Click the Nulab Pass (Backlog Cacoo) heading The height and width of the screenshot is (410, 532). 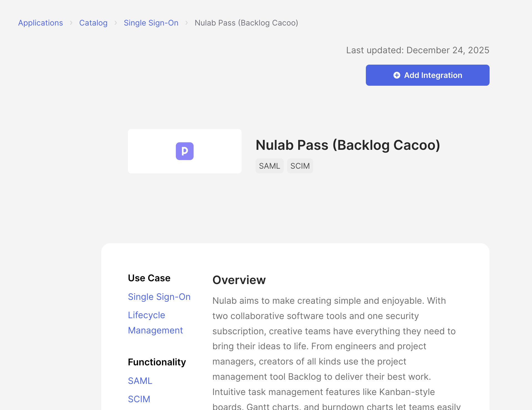coord(348,145)
